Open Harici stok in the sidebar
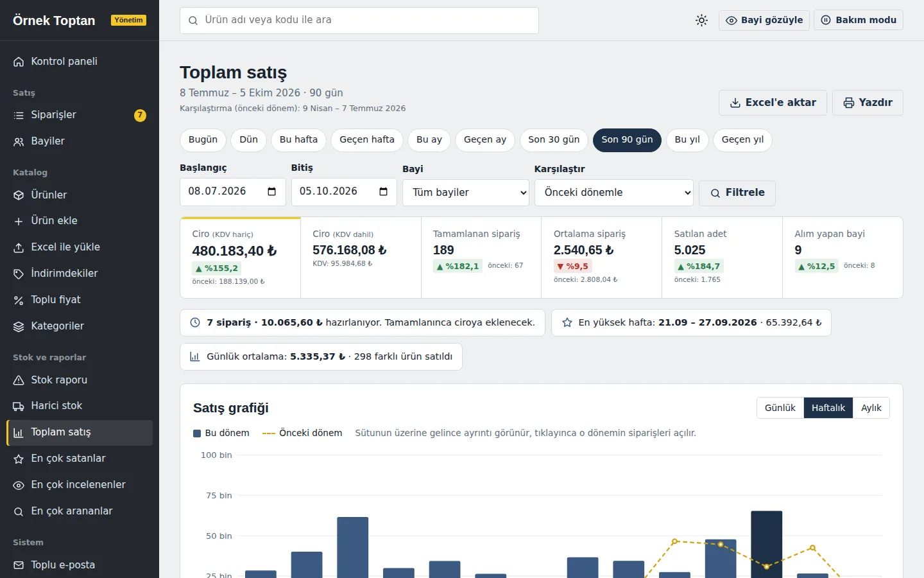Image resolution: width=924 pixels, height=578 pixels. pos(80,406)
